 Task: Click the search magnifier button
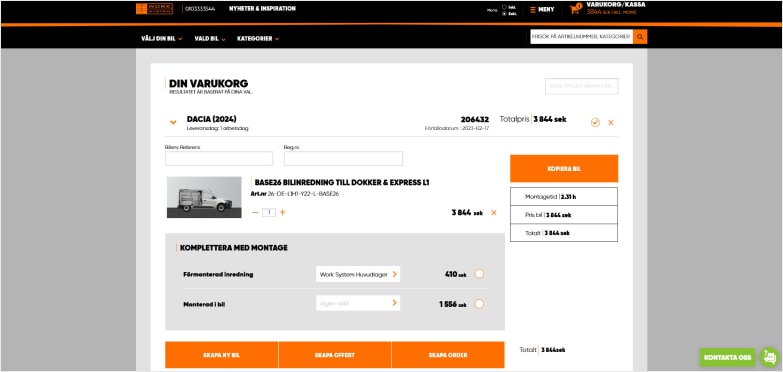click(x=640, y=36)
